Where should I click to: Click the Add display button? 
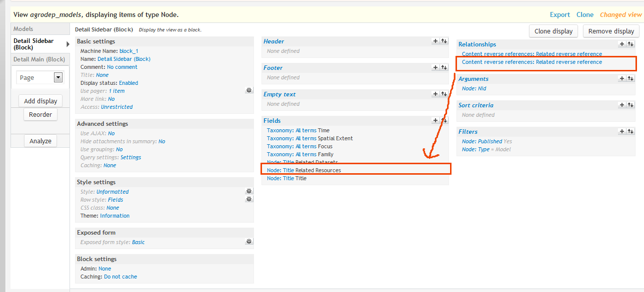click(40, 101)
